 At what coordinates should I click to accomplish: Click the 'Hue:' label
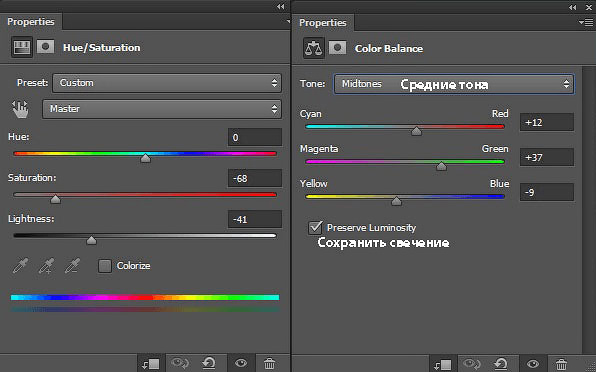(x=19, y=137)
